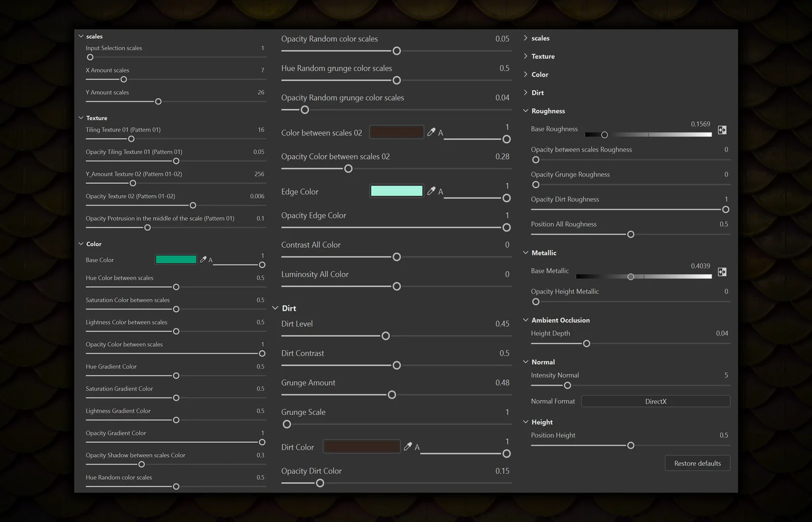Toggle the alpha 'A' next to Base Color
Screen dimensions: 812x522
click(x=210, y=260)
